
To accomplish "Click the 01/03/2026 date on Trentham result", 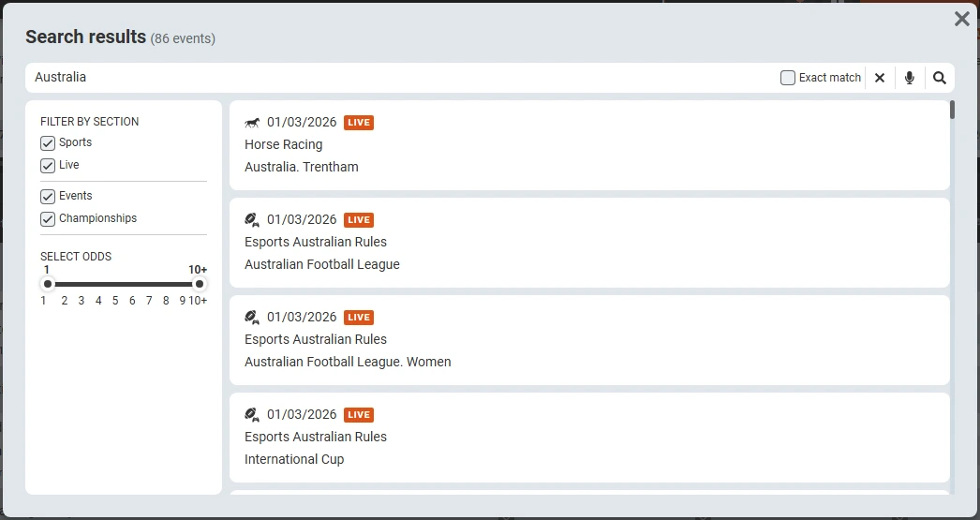I will [x=302, y=122].
